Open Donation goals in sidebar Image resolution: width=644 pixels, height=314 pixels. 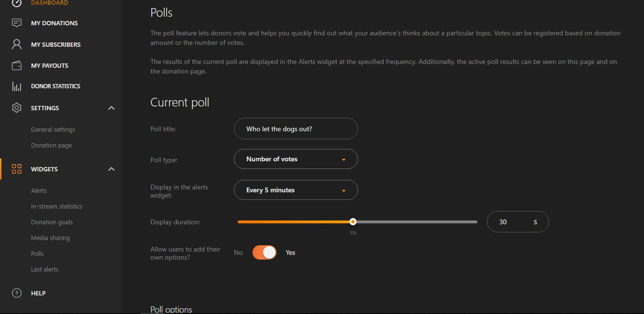pos(52,222)
